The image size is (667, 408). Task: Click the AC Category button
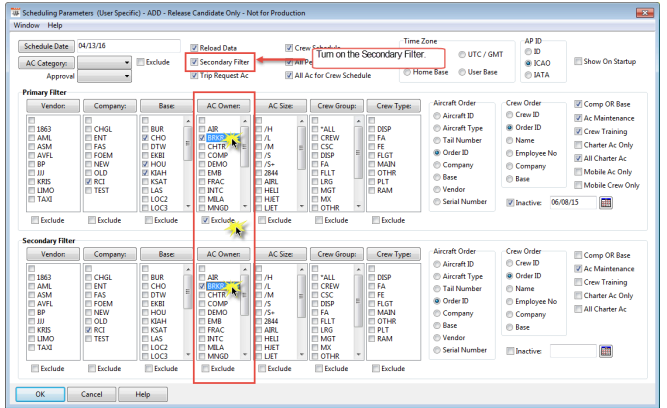point(46,63)
